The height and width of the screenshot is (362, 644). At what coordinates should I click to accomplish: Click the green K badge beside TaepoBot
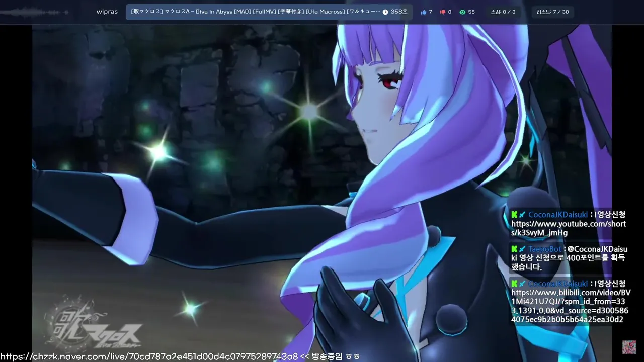514,249
